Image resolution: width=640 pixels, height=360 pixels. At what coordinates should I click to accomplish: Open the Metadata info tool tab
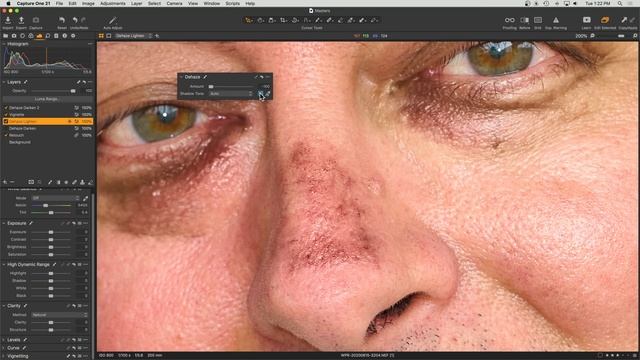pos(64,36)
